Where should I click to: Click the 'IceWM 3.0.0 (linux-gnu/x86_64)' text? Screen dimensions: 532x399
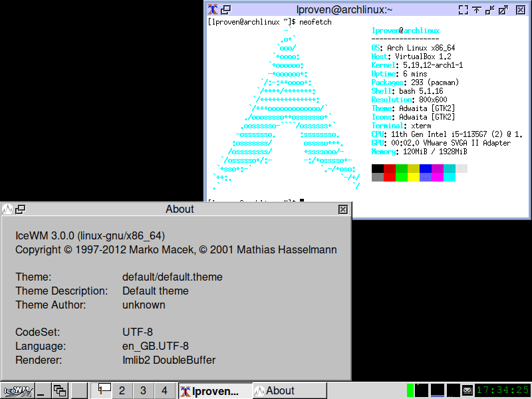tap(90, 235)
